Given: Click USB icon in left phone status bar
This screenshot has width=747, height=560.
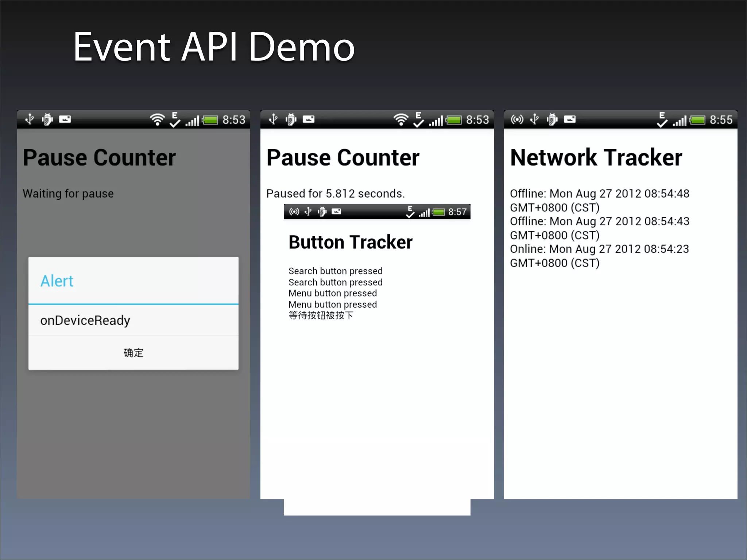Looking at the screenshot, I should click(30, 119).
